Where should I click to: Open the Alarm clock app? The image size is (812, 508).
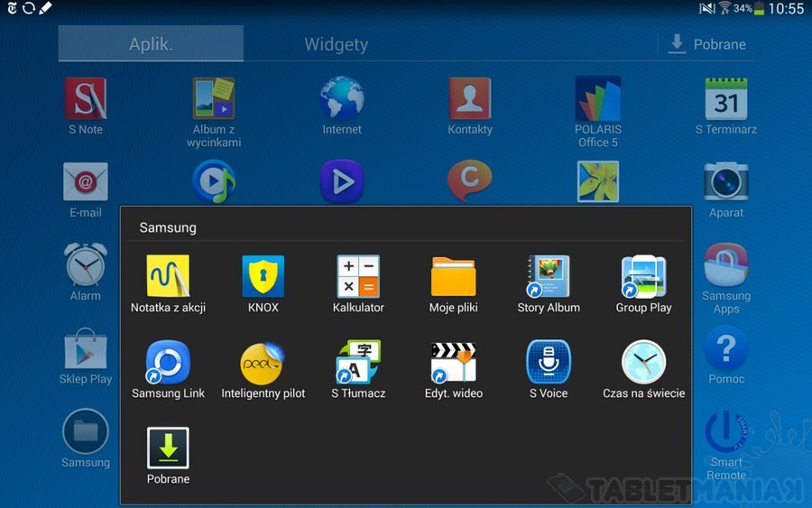pyautogui.click(x=86, y=264)
